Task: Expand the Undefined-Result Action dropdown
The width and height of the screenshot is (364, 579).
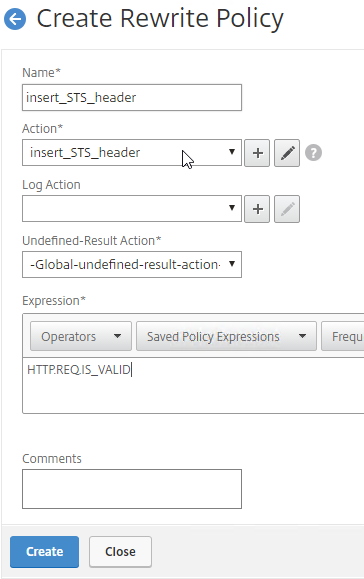Action: coord(132,264)
